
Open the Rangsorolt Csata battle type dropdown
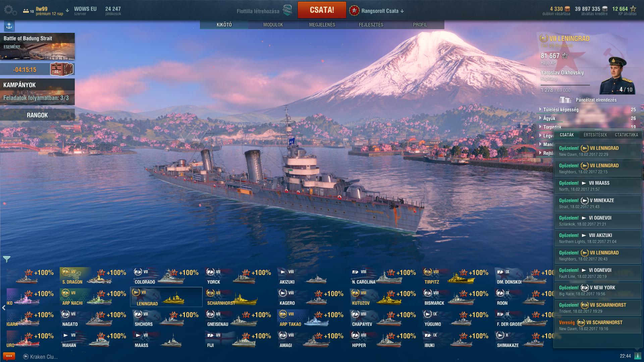377,11
